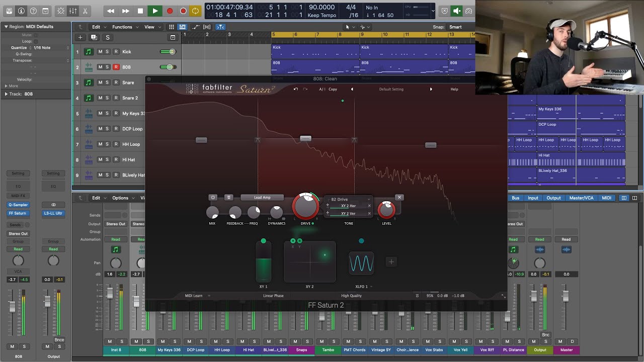644x362 pixels.
Task: Click the Rewind transport button
Action: (111, 11)
